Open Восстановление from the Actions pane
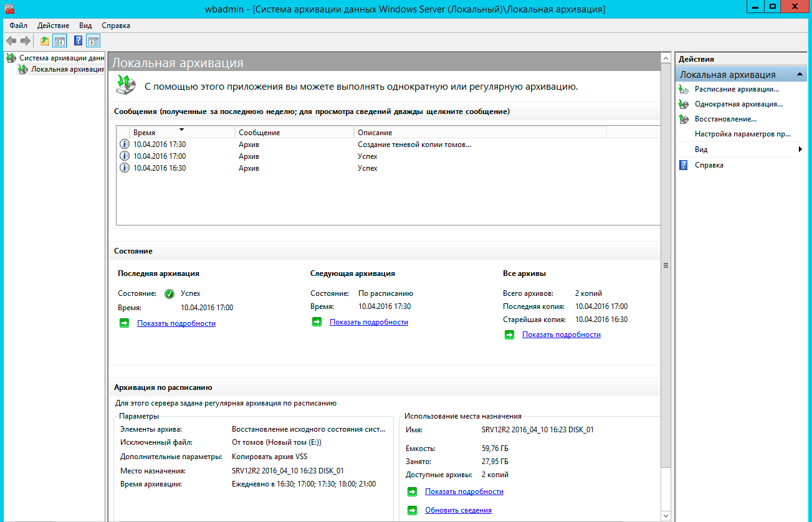 725,118
